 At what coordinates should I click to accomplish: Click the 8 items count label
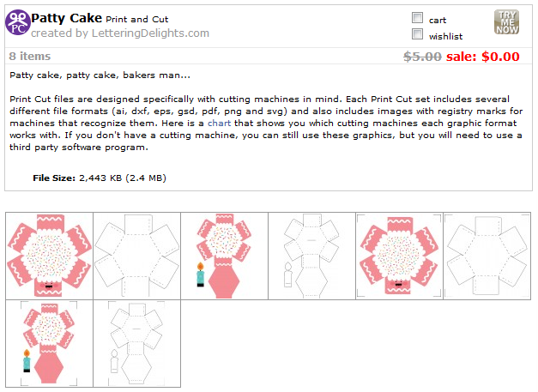29,57
